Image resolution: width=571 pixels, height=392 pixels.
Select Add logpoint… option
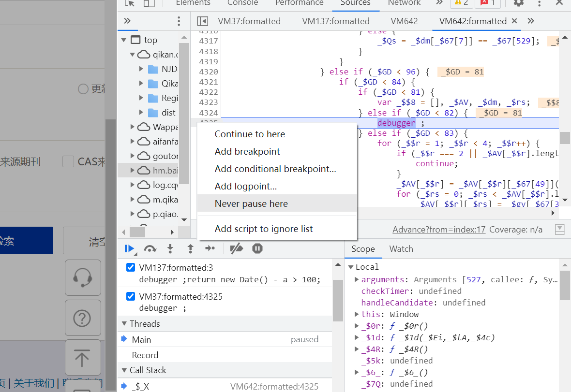coord(277,186)
